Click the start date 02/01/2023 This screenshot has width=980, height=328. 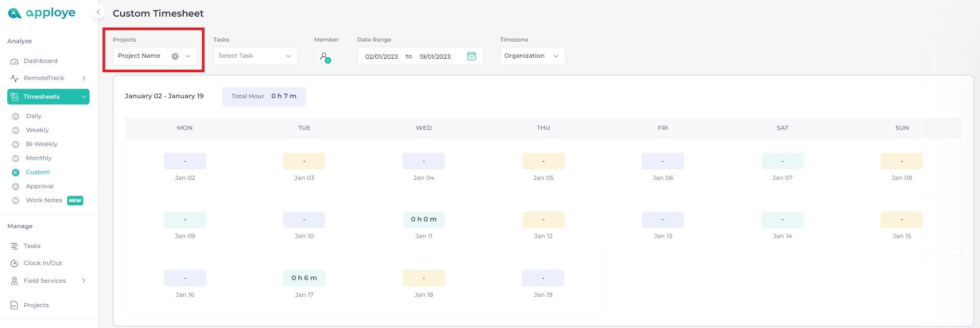click(381, 57)
